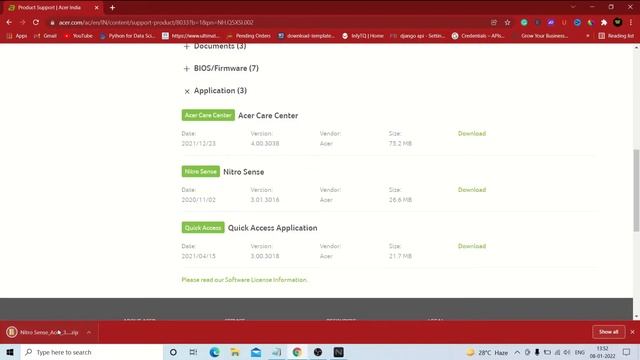Click the address bar URL
This screenshot has height=360, width=640.
pyautogui.click(x=156, y=22)
